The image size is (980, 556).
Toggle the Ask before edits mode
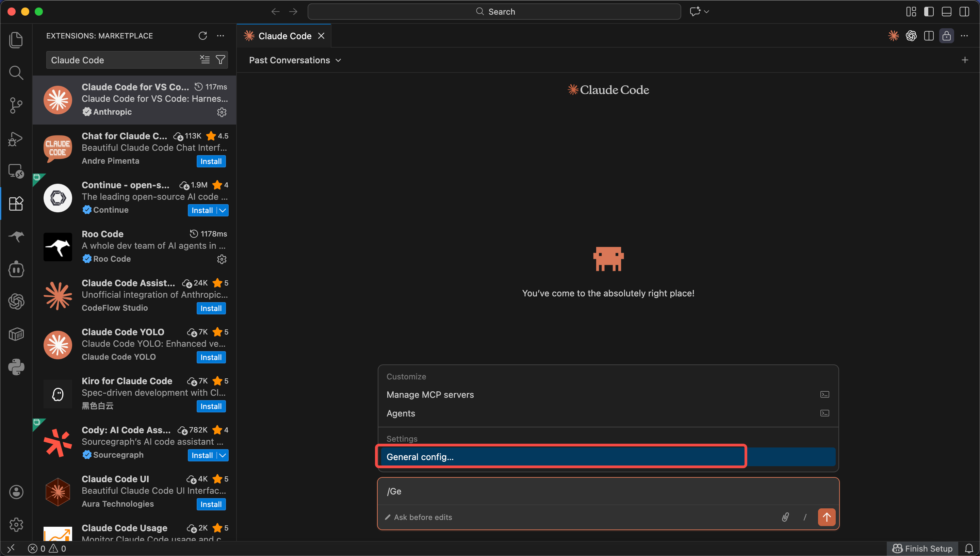coord(419,517)
